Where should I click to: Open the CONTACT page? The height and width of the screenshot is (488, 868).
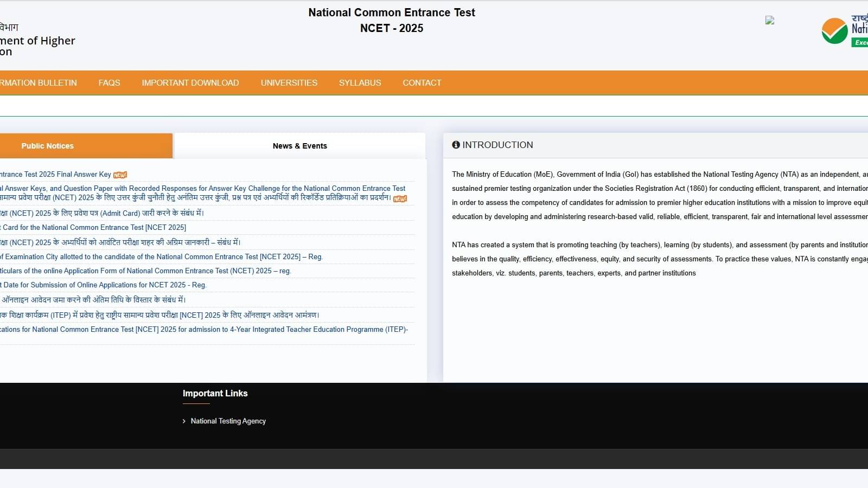coord(422,83)
